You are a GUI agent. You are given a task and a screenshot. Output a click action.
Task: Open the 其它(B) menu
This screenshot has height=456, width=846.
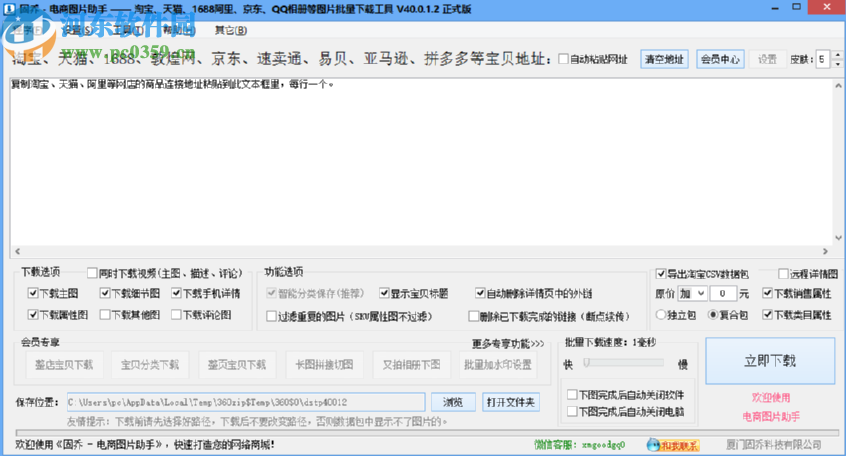[230, 30]
